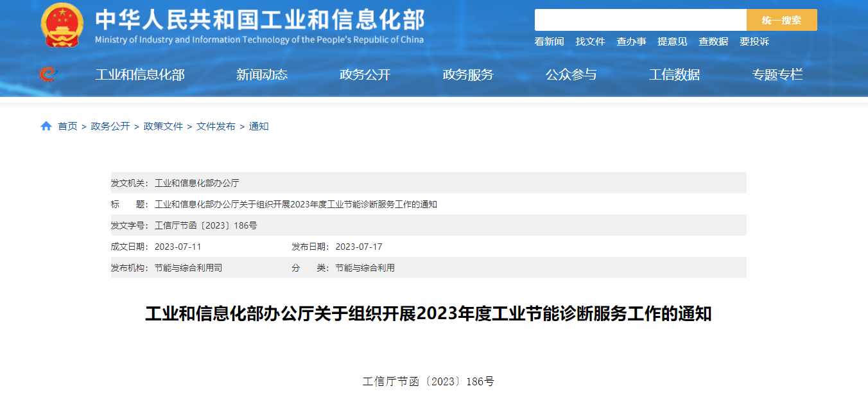Click the 分类 value 节能与综合利用
868x393 pixels.
[x=365, y=268]
